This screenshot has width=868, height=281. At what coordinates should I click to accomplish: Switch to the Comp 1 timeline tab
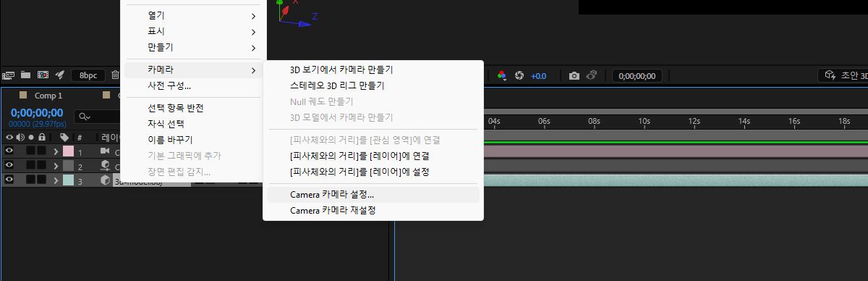click(x=48, y=96)
